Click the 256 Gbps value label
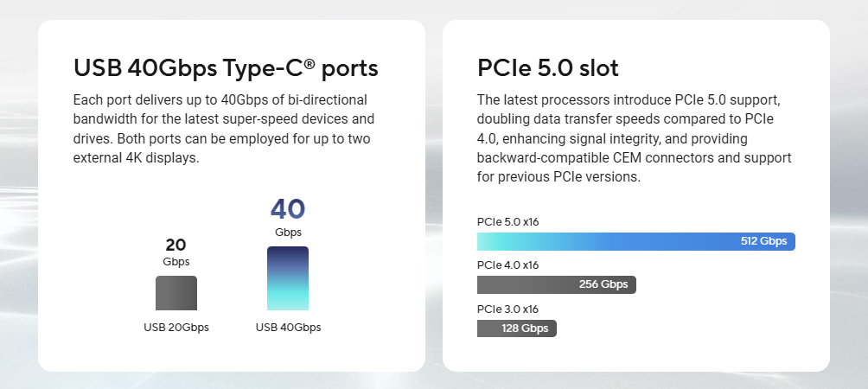Image resolution: width=868 pixels, height=389 pixels. pos(603,284)
